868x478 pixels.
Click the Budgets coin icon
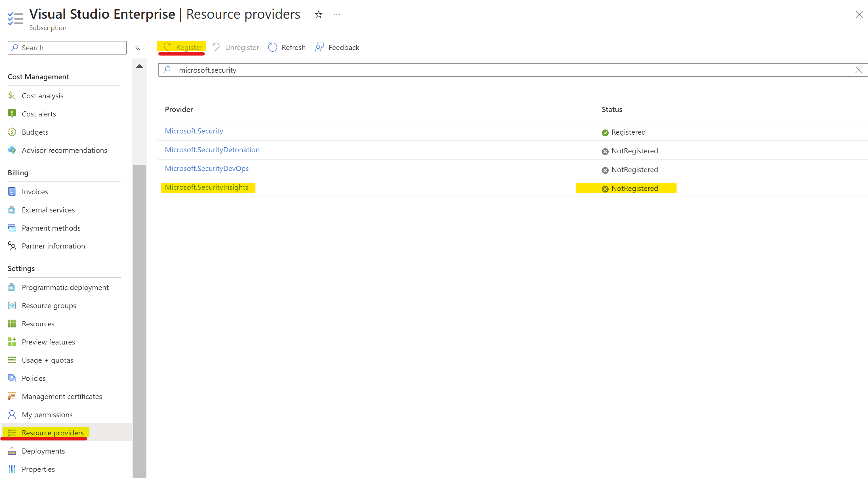12,132
